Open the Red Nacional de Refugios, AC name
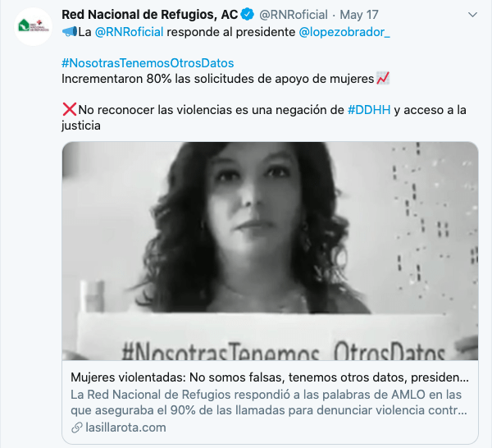The width and height of the screenshot is (492, 448). pos(150,15)
